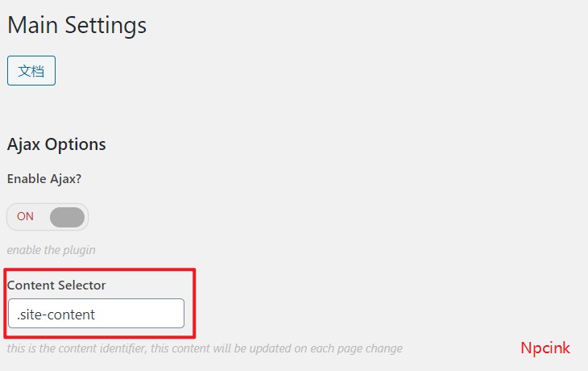Focus the Content Selector input field
The width and height of the screenshot is (588, 371).
tap(96, 314)
